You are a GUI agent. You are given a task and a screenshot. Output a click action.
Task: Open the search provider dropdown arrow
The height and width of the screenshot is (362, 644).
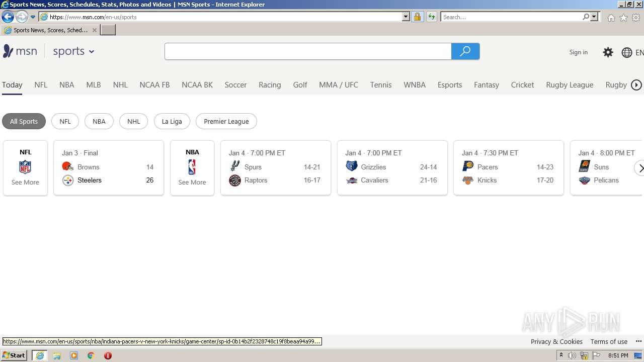[594, 17]
